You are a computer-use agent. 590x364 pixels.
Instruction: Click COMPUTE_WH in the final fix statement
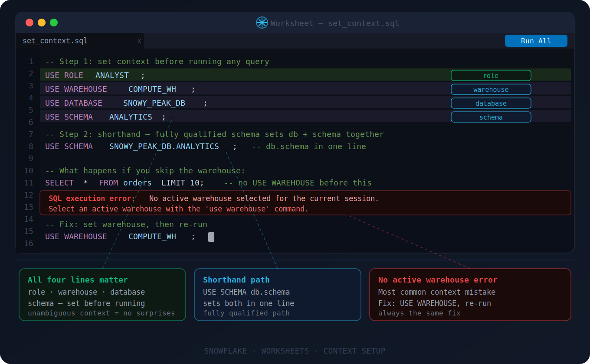tap(152, 237)
